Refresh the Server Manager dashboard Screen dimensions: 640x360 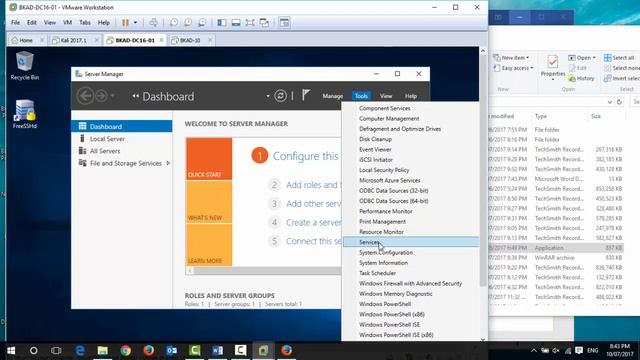coord(280,96)
